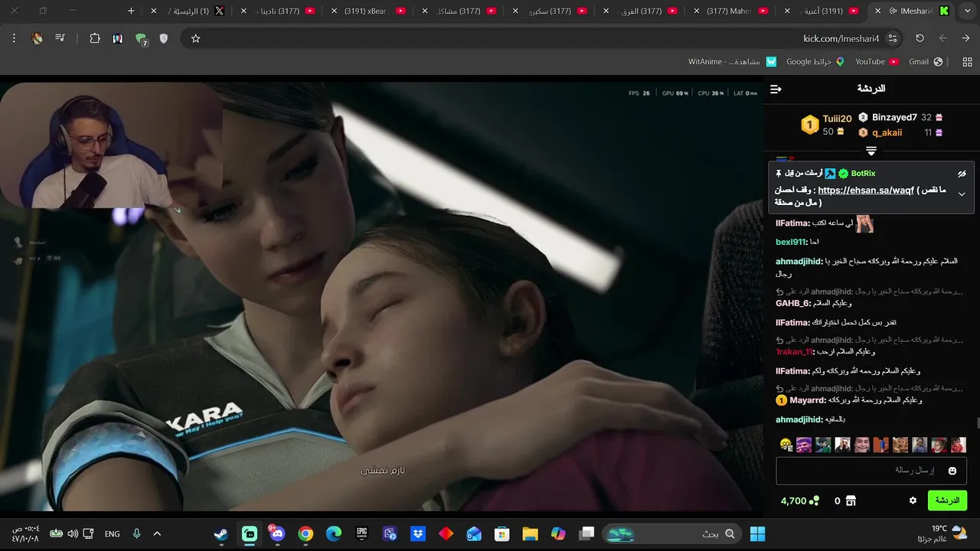Open the green shield extension with badge 7
This screenshot has width=980, height=551.
pyautogui.click(x=141, y=39)
